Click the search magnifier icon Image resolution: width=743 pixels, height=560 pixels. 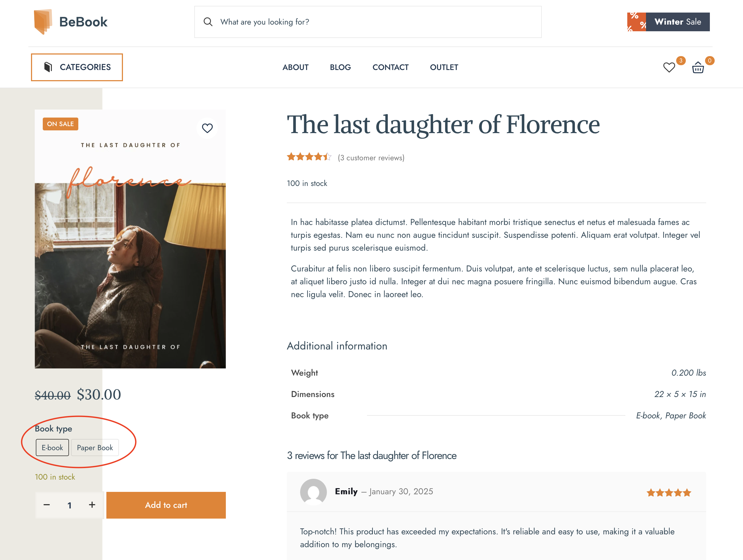208,22
